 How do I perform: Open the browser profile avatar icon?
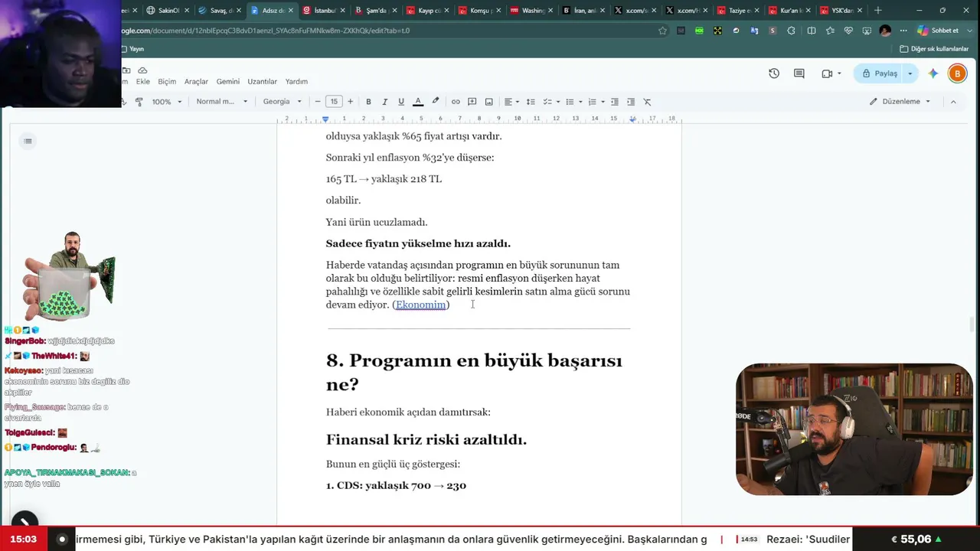coord(886,31)
